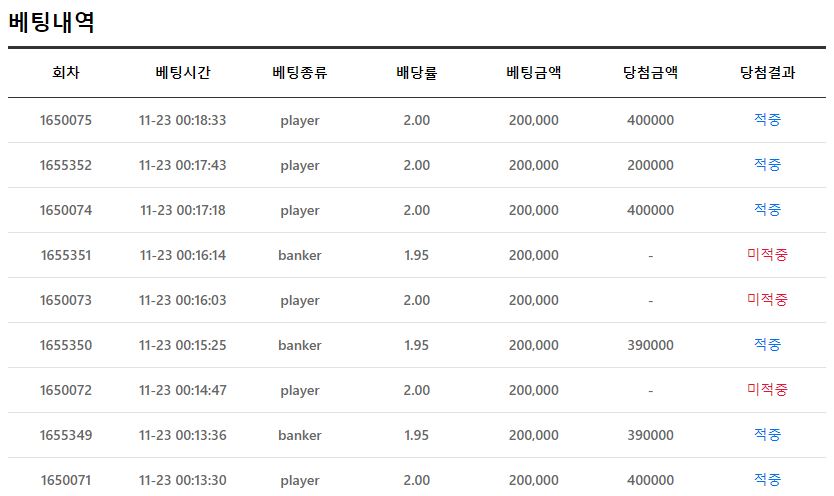Image resolution: width=834 pixels, height=496 pixels.
Task: Click the 적중 result for round 1655350
Action: (x=767, y=345)
